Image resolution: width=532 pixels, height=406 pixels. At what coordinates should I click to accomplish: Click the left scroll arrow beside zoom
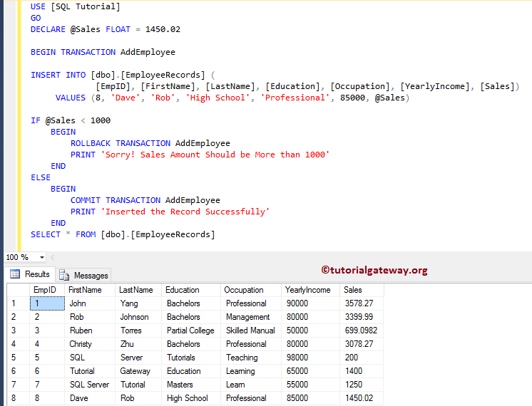click(x=53, y=257)
